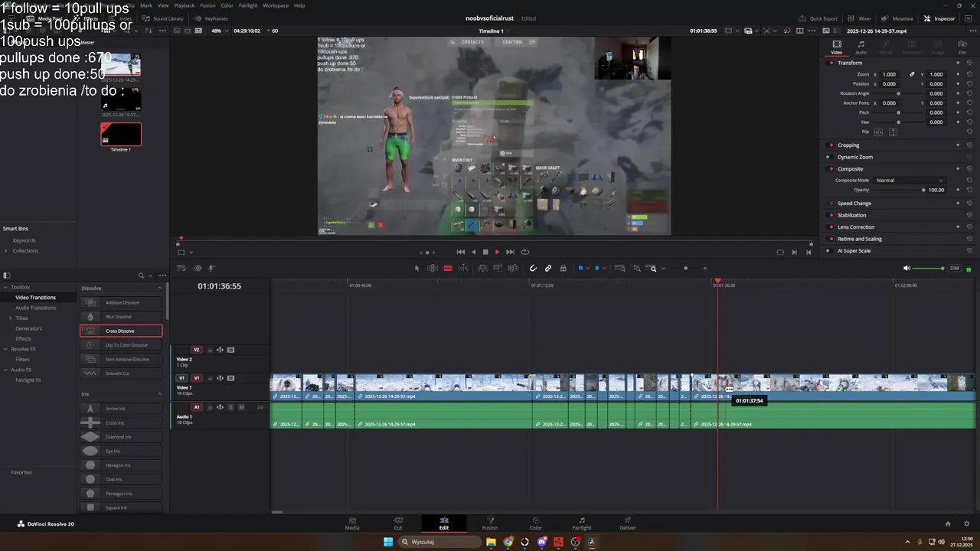The height and width of the screenshot is (551, 980).
Task: Expand the Titles toolbox category
Action: [x=10, y=318]
